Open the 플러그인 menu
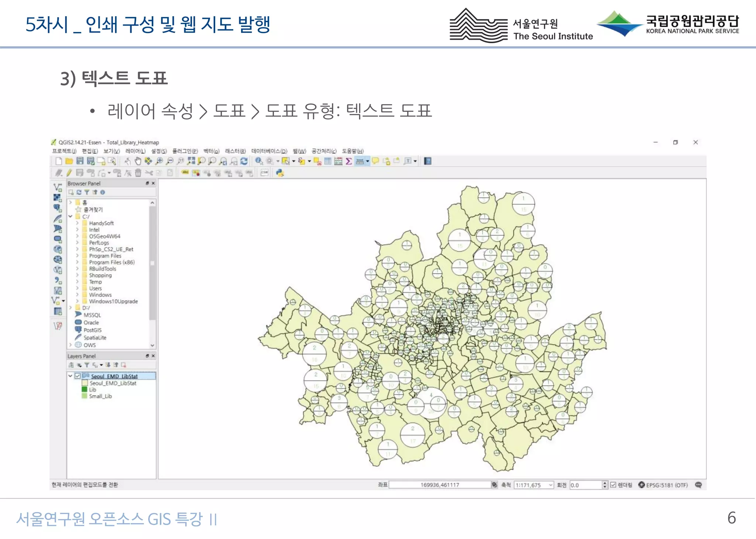This screenshot has height=539, width=756. pyautogui.click(x=185, y=151)
